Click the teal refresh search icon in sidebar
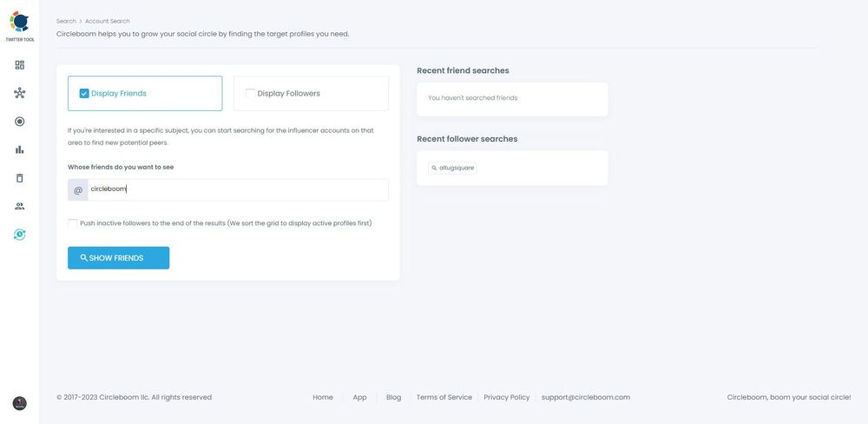The width and height of the screenshot is (868, 424). pyautogui.click(x=20, y=235)
